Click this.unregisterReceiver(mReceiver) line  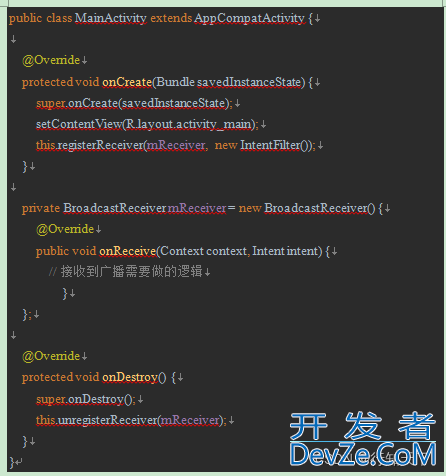pos(131,420)
